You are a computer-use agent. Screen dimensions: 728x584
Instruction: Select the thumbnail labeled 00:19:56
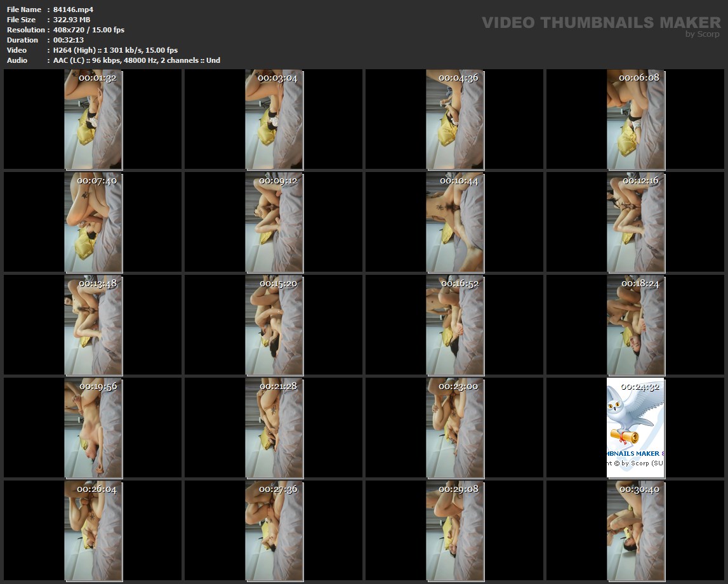click(x=93, y=427)
